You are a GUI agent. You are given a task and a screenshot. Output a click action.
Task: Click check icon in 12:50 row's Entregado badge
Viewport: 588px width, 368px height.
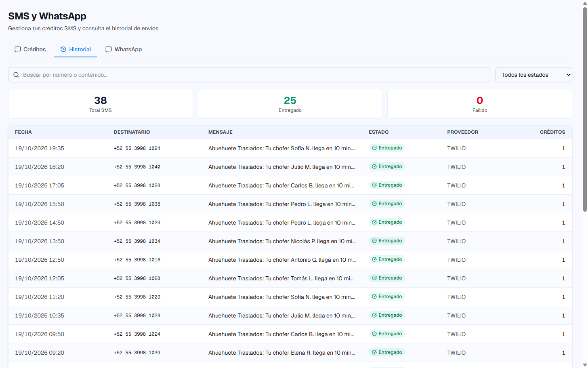[x=374, y=259]
